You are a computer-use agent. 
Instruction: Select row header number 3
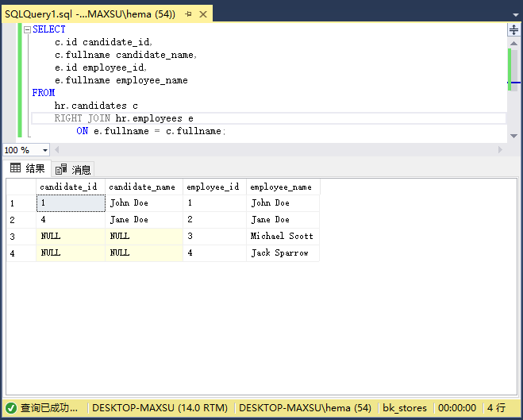pyautogui.click(x=21, y=237)
